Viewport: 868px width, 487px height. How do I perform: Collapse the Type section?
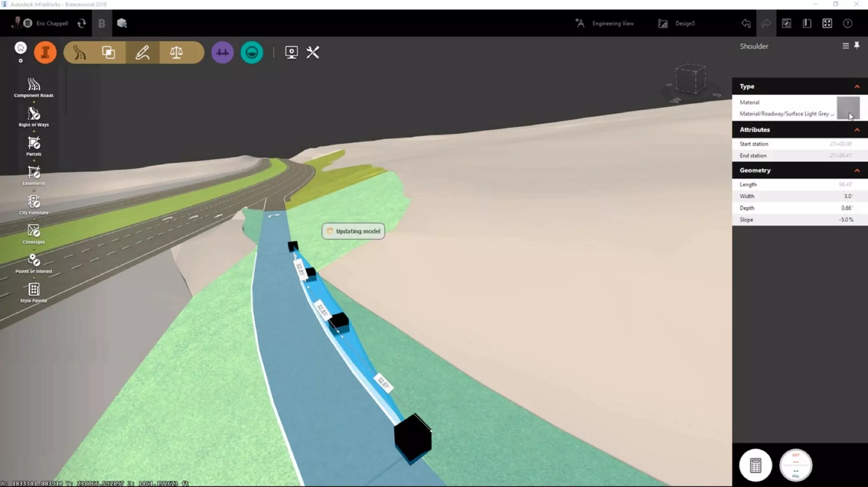coord(857,86)
